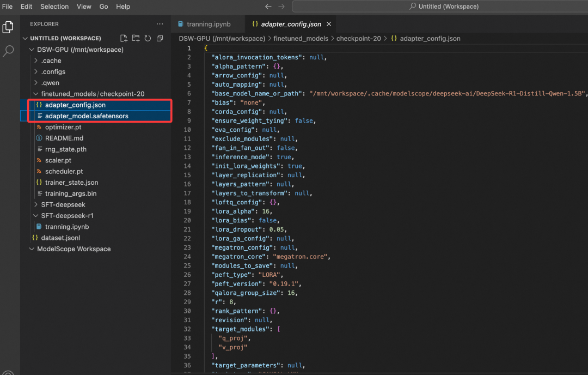Open the Go menu

103,7
